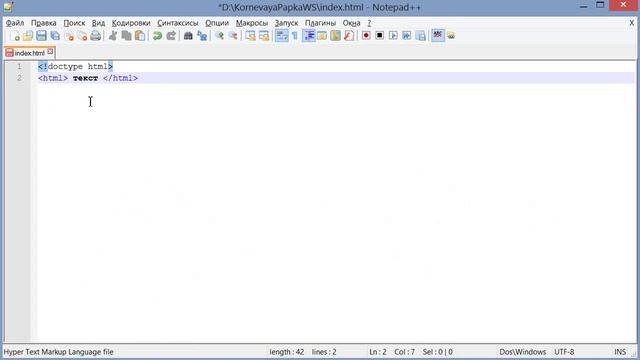Viewport: 640px width, 360px height.
Task: Cut selection with the scissors icon
Action: 113,36
